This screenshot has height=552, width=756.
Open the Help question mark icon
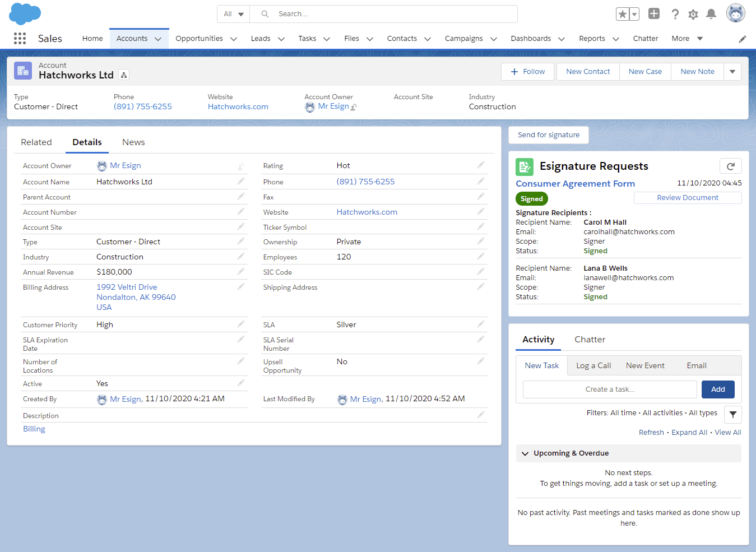point(675,14)
